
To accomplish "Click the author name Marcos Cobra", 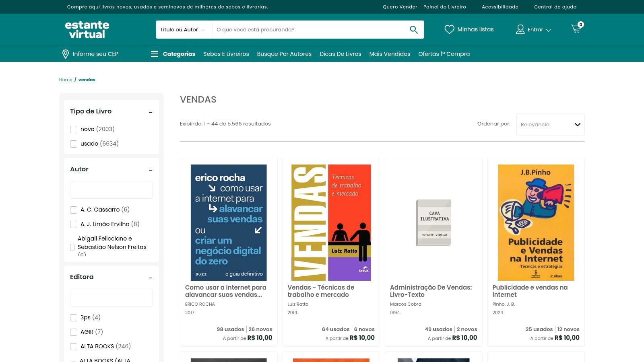I will pyautogui.click(x=406, y=304).
